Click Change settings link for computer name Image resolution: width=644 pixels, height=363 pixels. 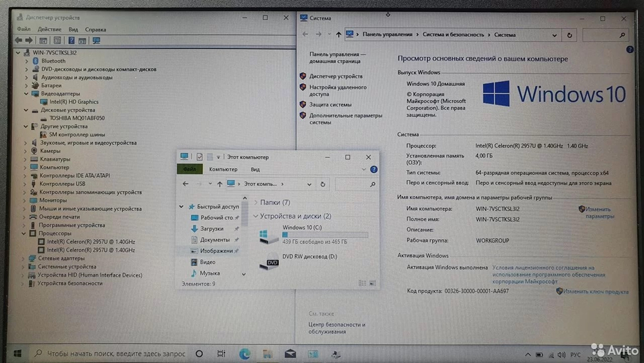pos(599,213)
